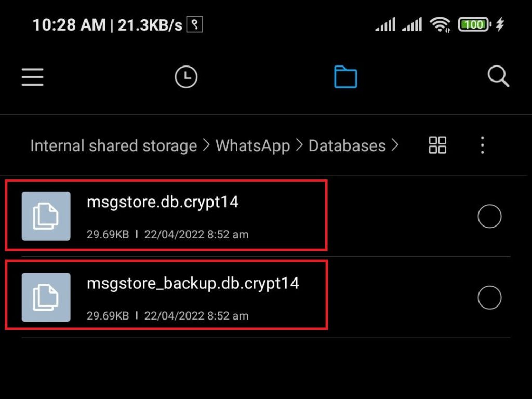The image size is (532, 399).
Task: Switch to the blue folder browse tab
Action: tap(345, 77)
